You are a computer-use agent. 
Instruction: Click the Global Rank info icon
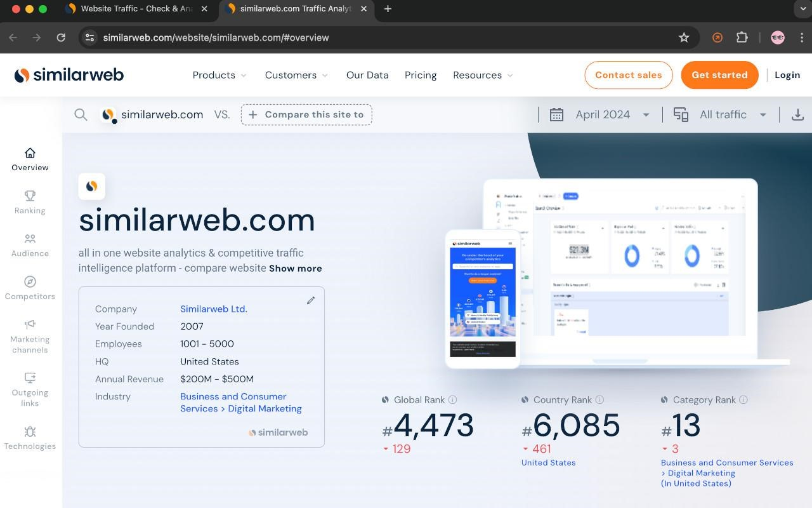pos(452,399)
